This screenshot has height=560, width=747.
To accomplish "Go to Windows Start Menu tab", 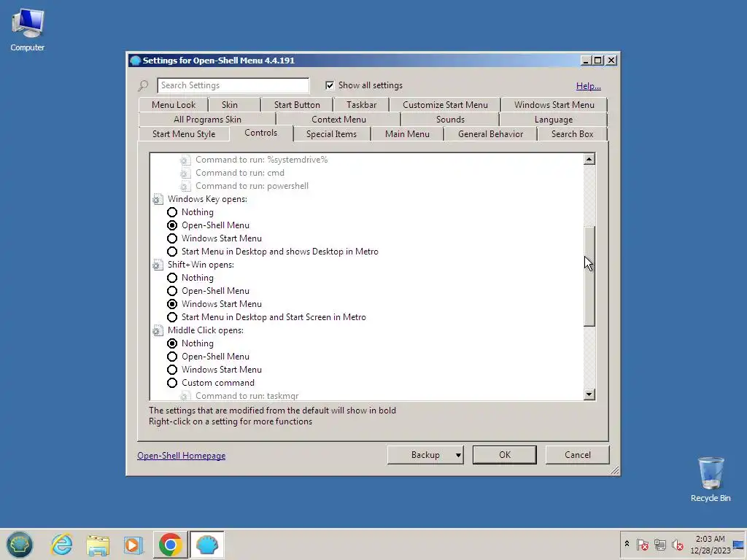I will 554,105.
